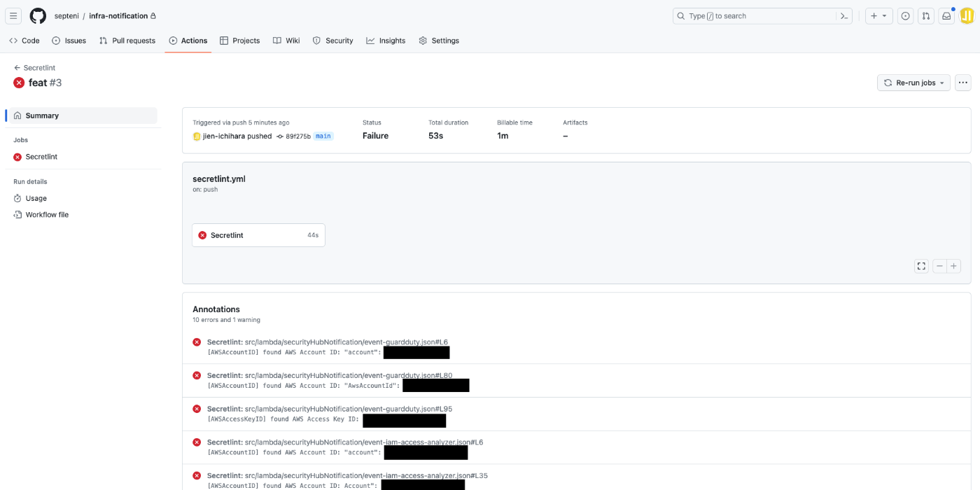The height and width of the screenshot is (490, 980).
Task: Open the notifications inbox icon
Action: pyautogui.click(x=946, y=16)
